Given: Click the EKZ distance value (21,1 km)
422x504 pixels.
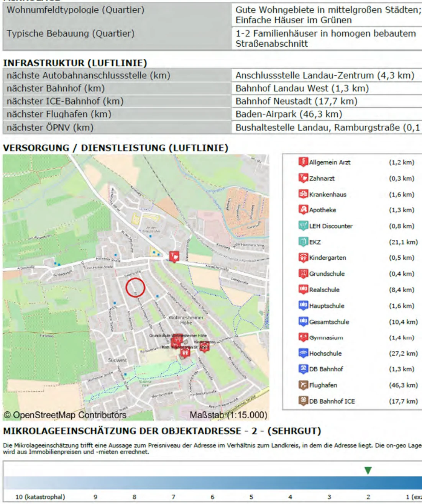Looking at the screenshot, I should coord(404,242).
